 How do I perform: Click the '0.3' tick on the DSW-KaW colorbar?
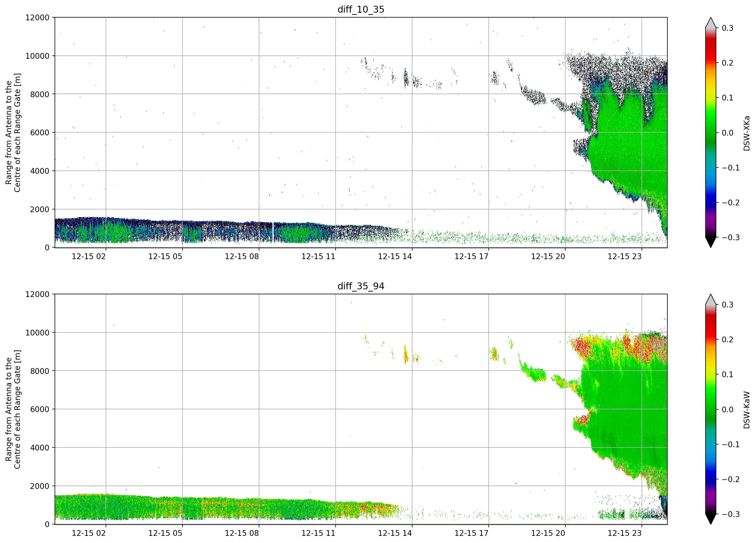coord(727,305)
